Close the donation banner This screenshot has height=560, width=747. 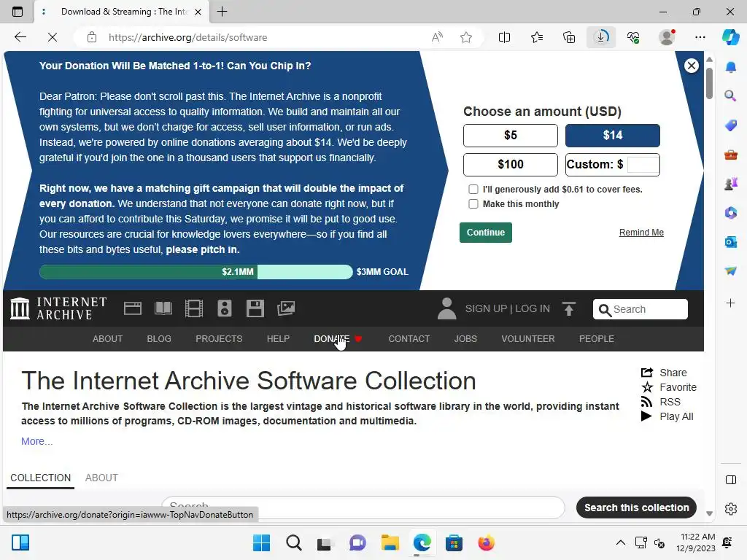coord(692,65)
